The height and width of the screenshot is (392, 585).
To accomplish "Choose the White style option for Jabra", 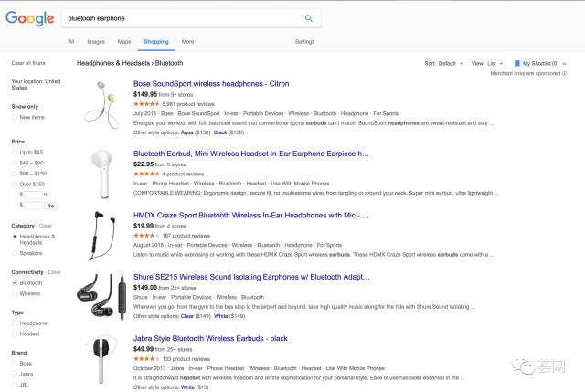I will 187,387.
